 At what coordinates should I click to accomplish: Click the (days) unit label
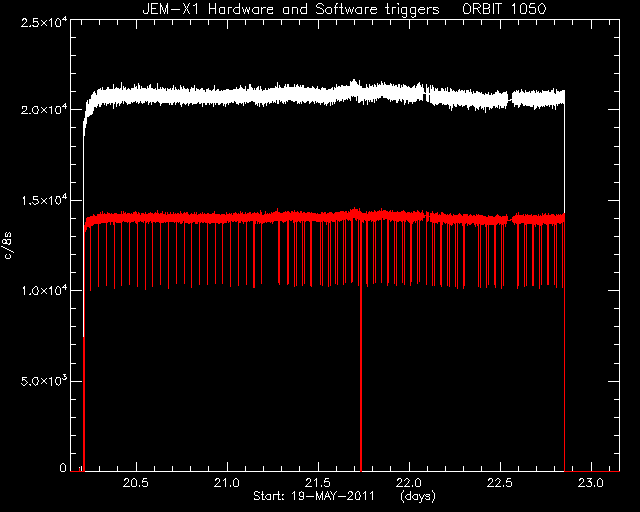pyautogui.click(x=418, y=496)
